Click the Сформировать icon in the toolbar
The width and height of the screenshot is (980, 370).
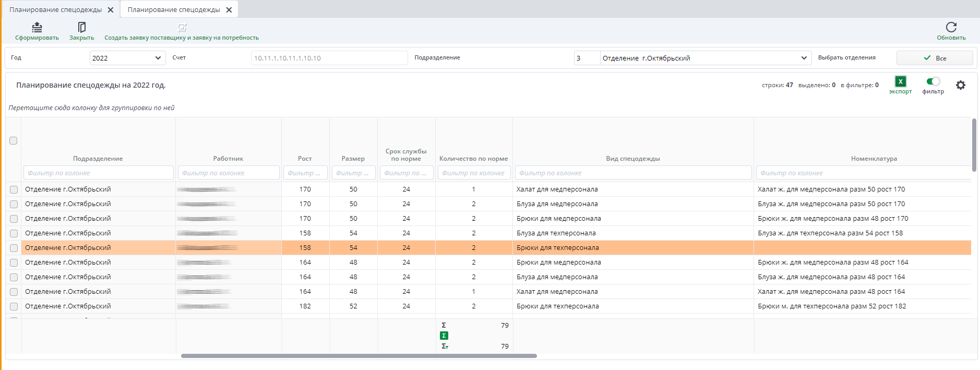click(37, 27)
